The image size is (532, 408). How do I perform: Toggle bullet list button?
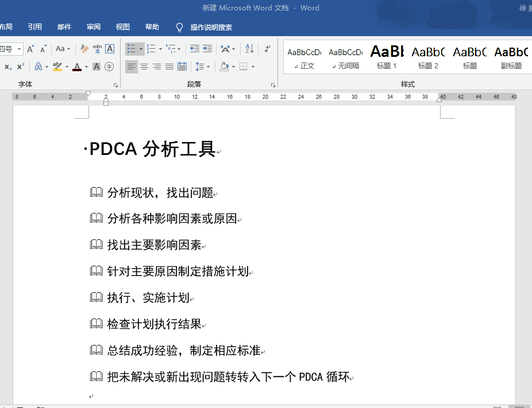(x=132, y=49)
